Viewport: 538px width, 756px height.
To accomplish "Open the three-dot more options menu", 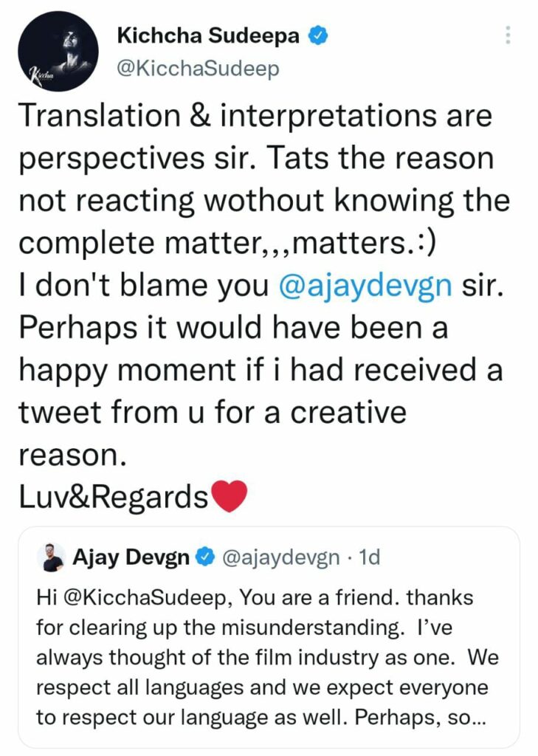I will point(508,35).
